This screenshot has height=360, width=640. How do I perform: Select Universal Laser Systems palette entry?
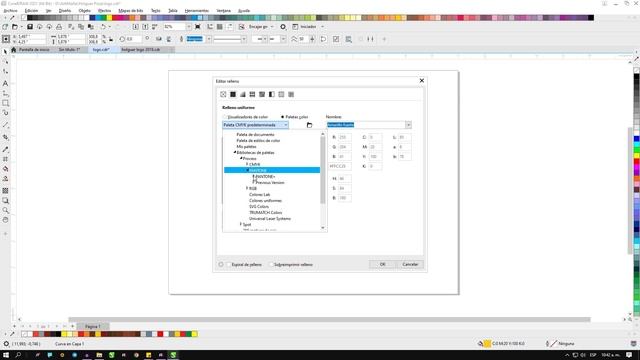270,218
